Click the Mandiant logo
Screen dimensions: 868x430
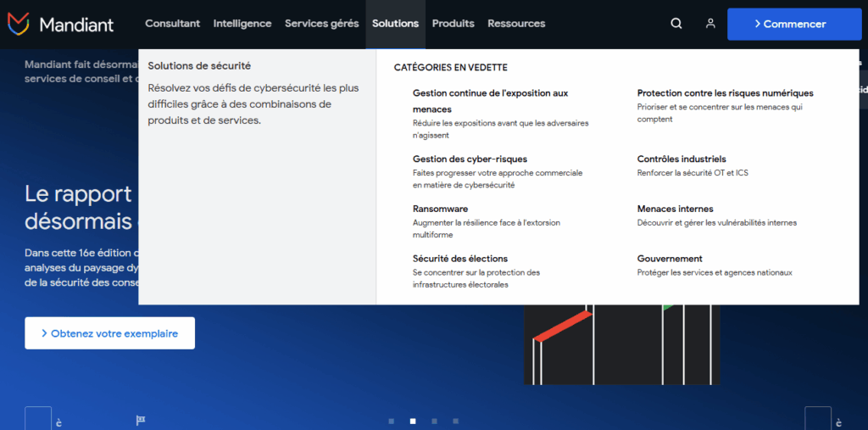pyautogui.click(x=60, y=24)
